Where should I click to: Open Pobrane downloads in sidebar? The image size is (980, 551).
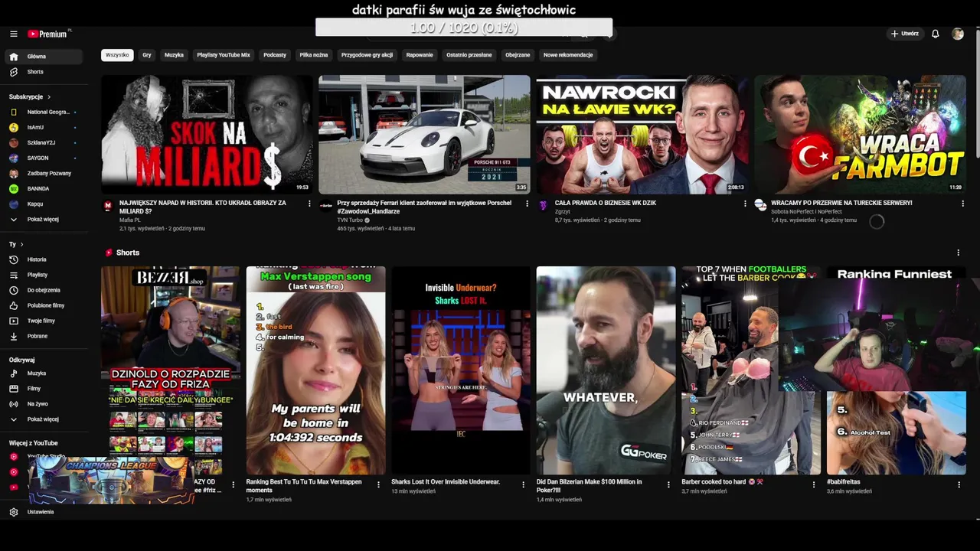(x=44, y=336)
